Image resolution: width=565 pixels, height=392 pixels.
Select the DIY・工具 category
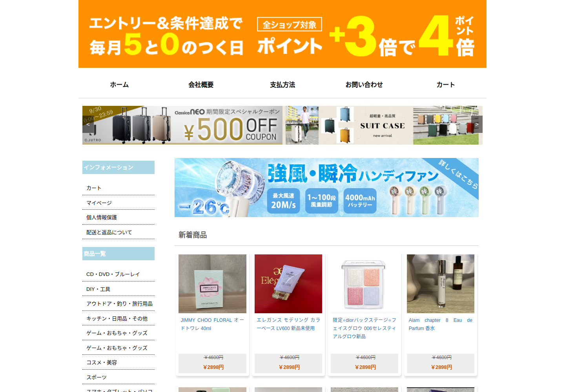(x=98, y=289)
